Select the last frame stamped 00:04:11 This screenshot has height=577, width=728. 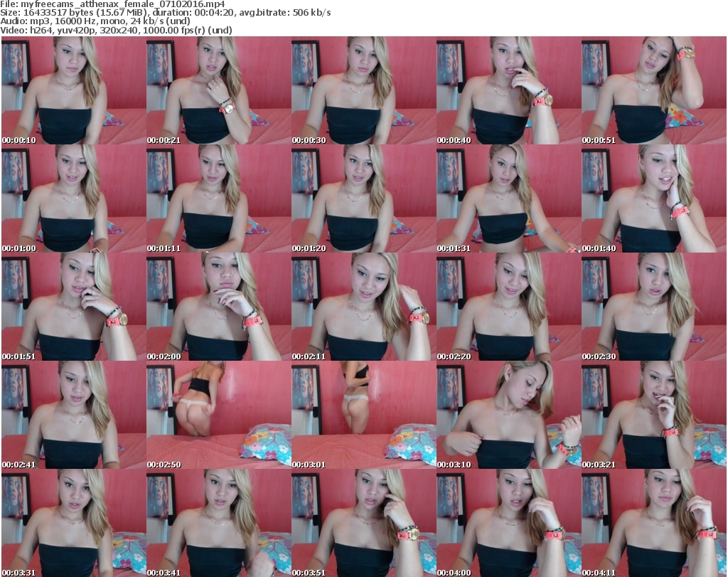(654, 523)
